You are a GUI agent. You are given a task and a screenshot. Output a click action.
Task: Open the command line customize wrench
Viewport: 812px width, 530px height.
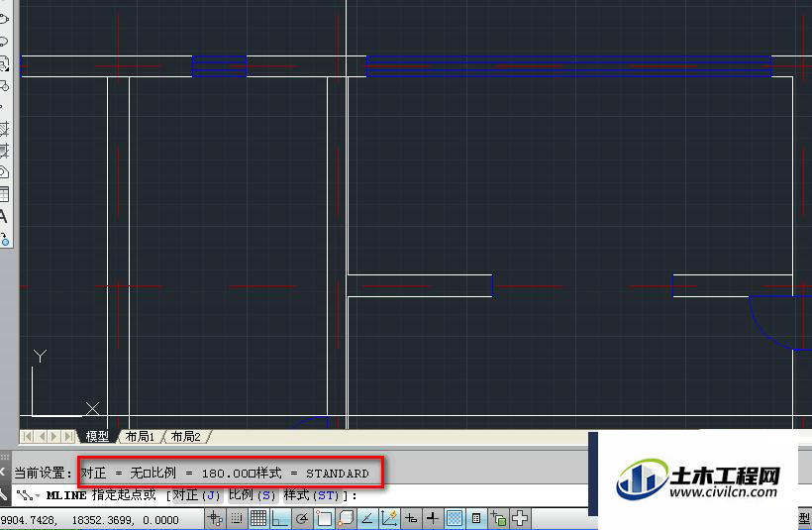4,493
